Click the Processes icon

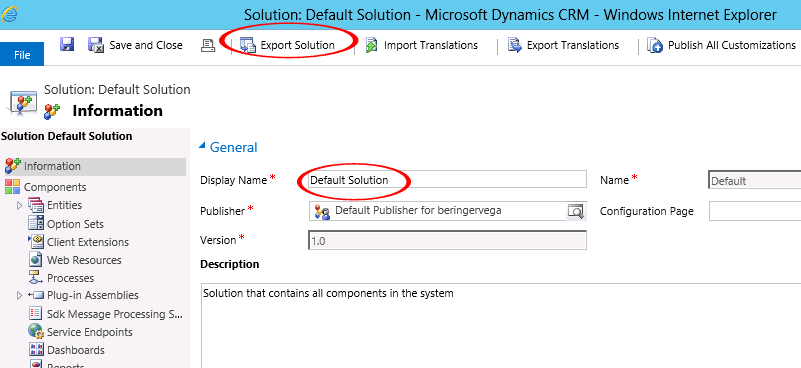36,278
